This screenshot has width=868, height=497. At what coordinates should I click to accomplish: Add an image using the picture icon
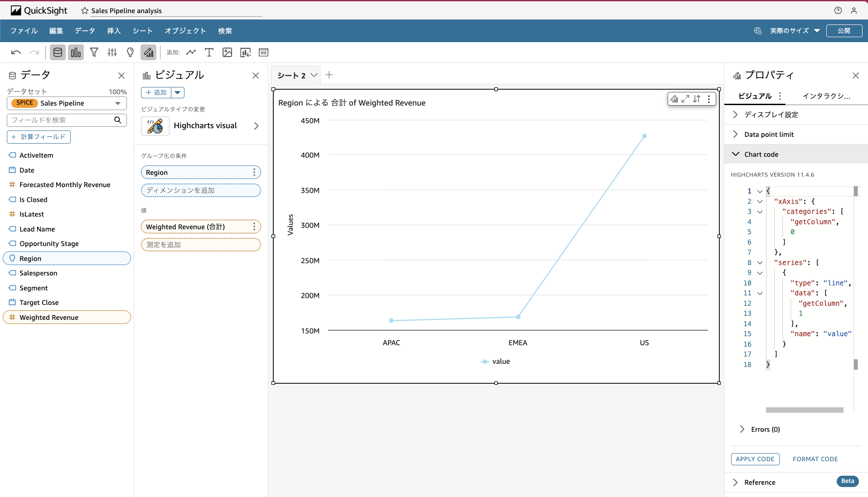(x=227, y=53)
